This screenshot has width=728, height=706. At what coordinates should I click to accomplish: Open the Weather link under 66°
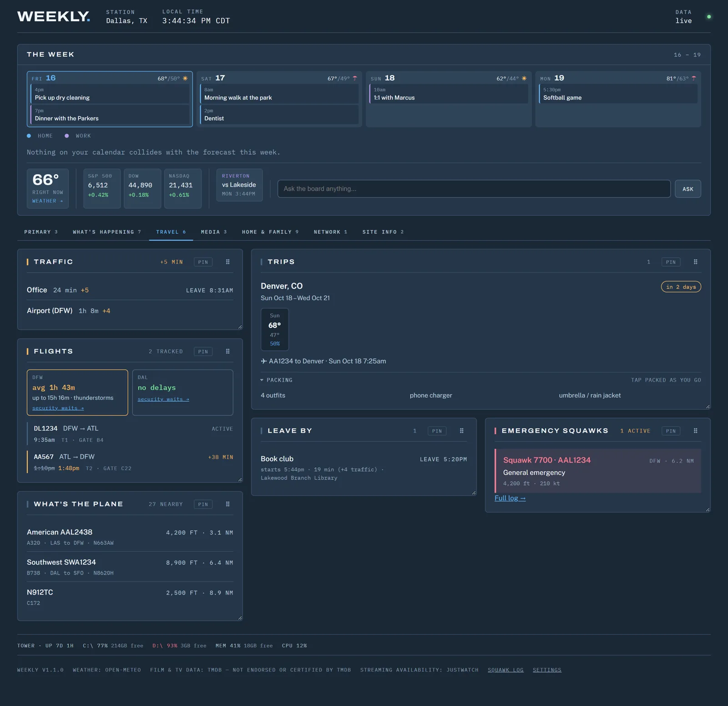pyautogui.click(x=47, y=201)
